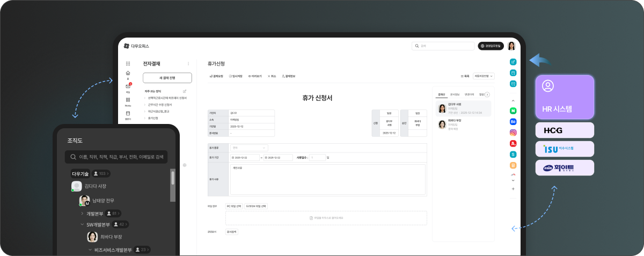This screenshot has width=644, height=256.
Task: Open the teal S shortcut icon
Action: 513,154
